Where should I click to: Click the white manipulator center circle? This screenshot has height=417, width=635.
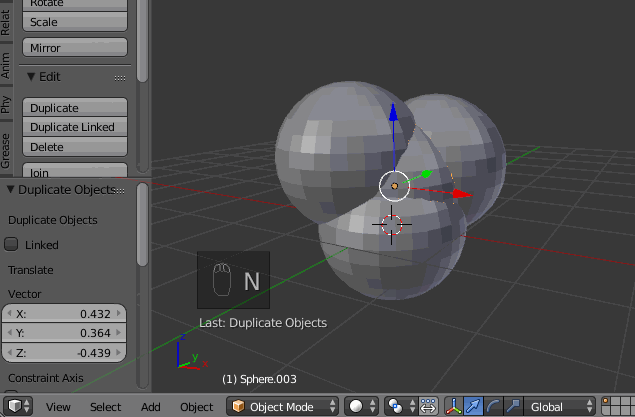[x=394, y=186]
